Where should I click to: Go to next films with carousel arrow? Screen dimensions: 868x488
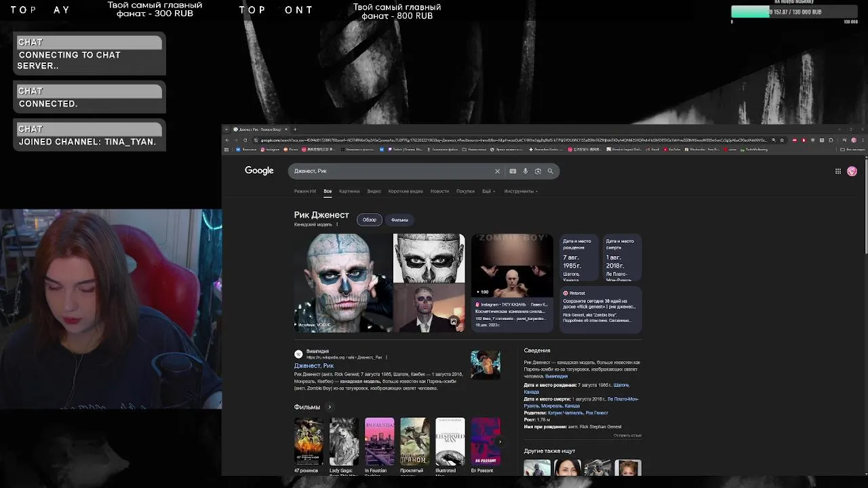[500, 441]
